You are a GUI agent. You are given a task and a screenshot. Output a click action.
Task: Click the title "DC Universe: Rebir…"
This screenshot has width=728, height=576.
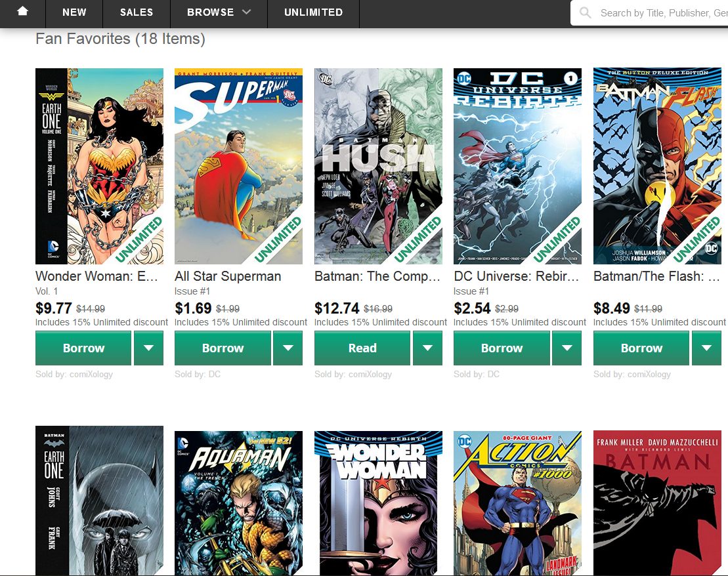click(x=516, y=276)
